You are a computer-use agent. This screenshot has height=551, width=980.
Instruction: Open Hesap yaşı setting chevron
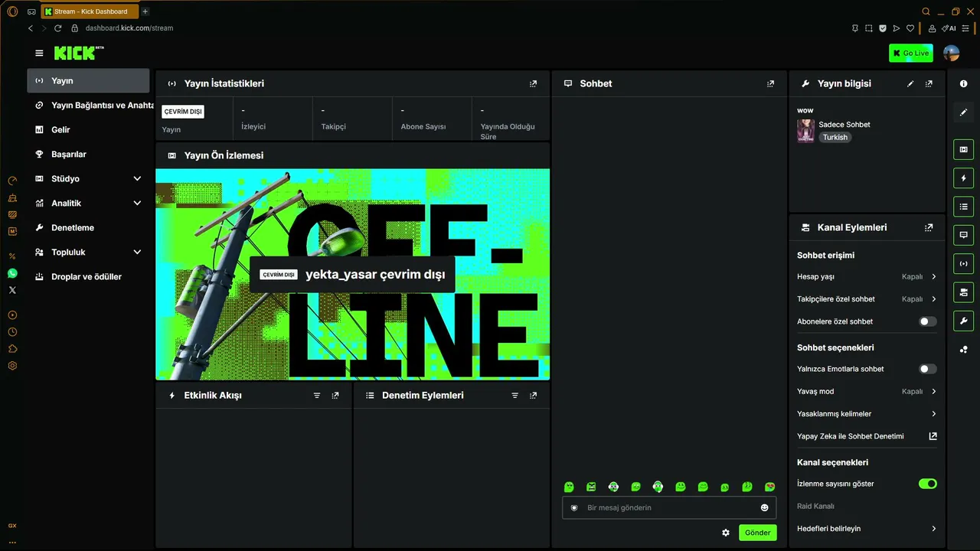tap(933, 276)
